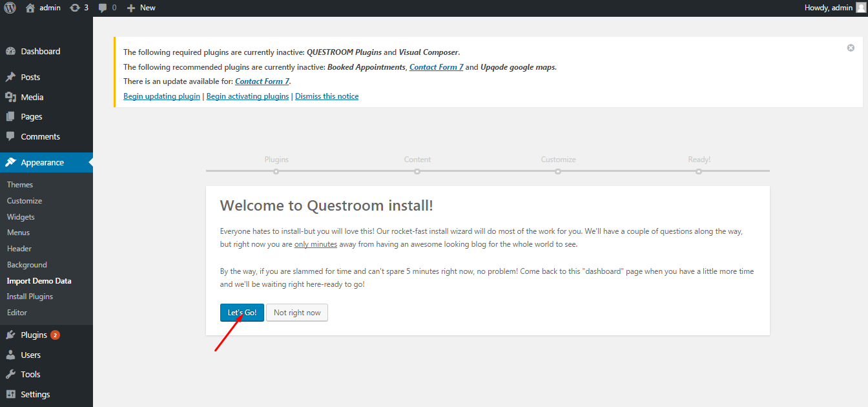The image size is (868, 407).
Task: Click the Dashboard gauge icon
Action: (x=10, y=51)
